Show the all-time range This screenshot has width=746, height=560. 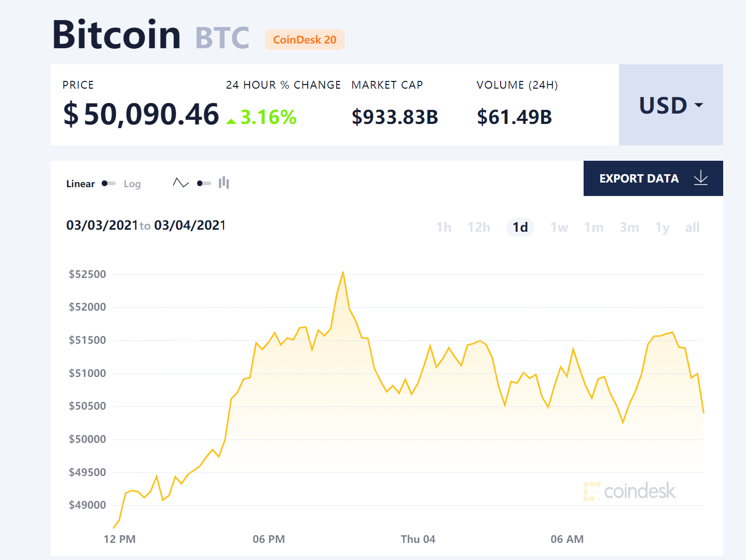(692, 227)
